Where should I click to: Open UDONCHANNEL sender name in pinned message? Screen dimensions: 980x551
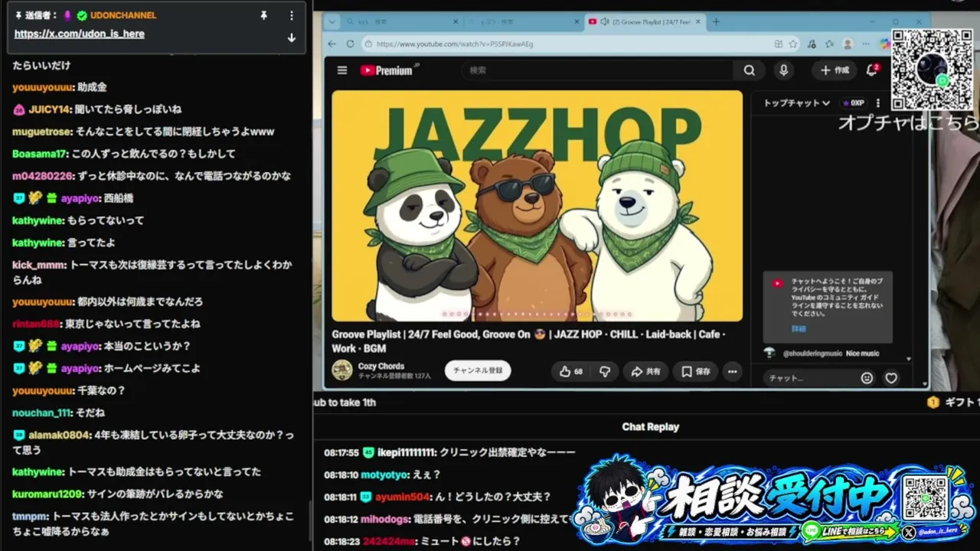[122, 15]
